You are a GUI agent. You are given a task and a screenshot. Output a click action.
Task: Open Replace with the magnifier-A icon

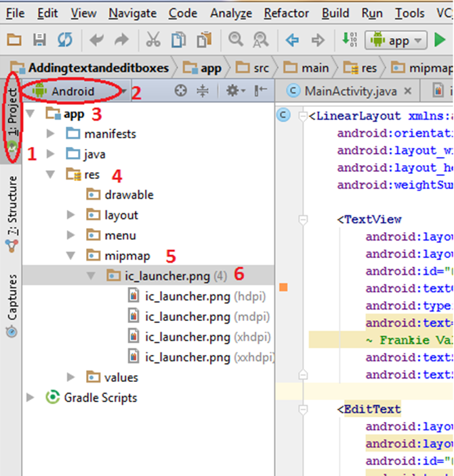261,40
